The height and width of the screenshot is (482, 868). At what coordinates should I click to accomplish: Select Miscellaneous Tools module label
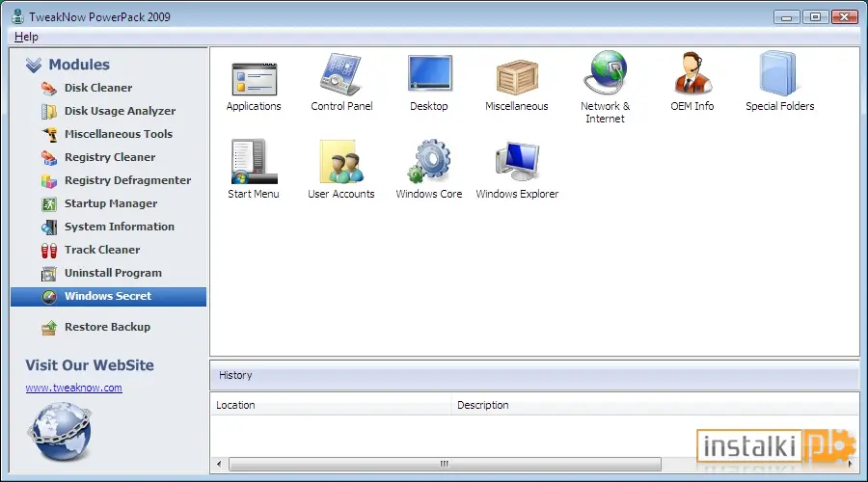pos(119,134)
